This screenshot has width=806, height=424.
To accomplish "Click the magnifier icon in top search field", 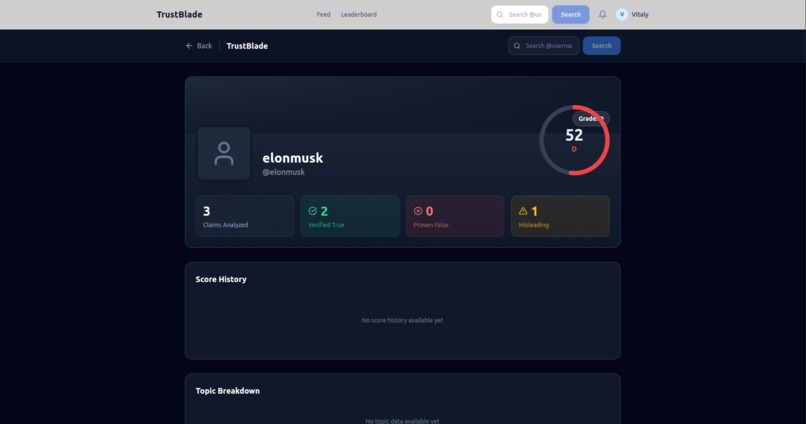I will pos(500,14).
